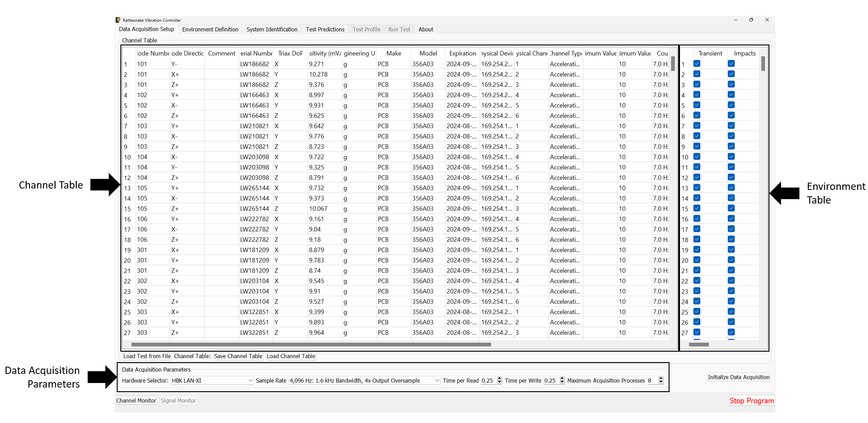This screenshot has width=868, height=423.
Task: Click the Rattlesnake icon in the title bar
Action: [x=118, y=20]
